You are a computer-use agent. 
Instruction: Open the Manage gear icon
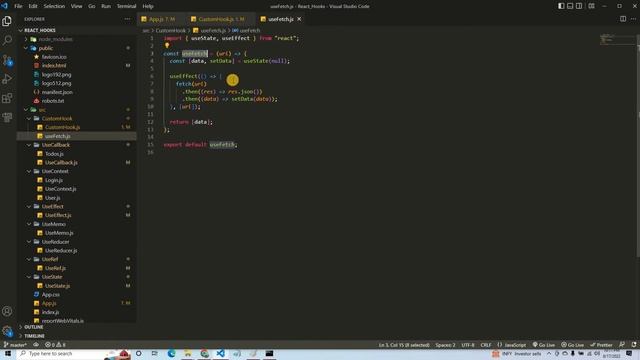(x=7, y=331)
